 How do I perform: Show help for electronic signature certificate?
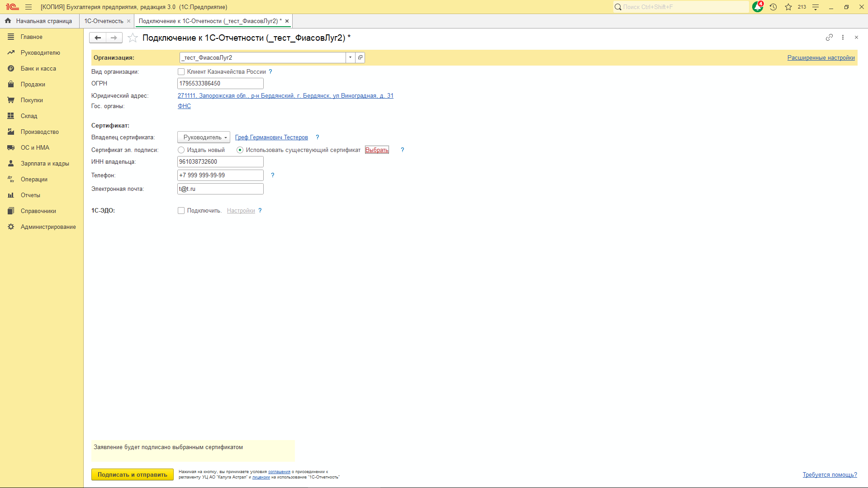click(402, 150)
